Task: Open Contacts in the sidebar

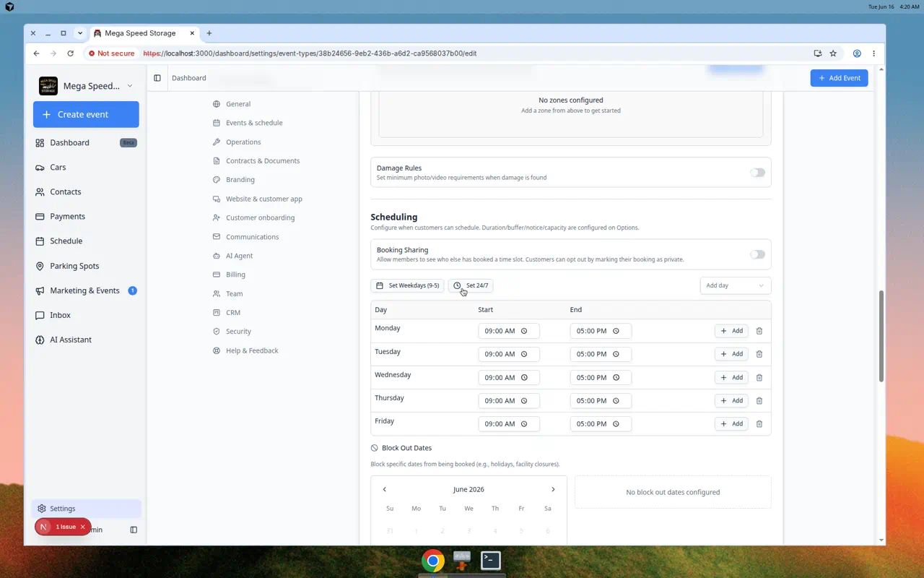Action: pyautogui.click(x=86, y=191)
